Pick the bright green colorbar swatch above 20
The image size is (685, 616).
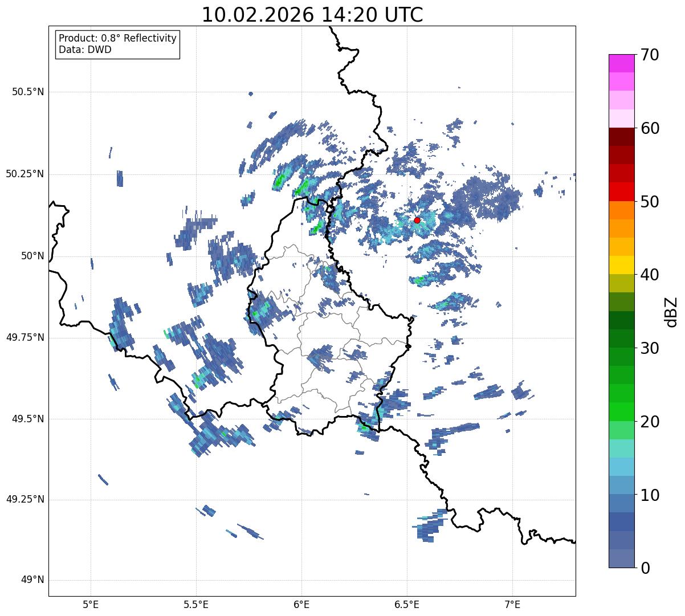click(x=621, y=412)
